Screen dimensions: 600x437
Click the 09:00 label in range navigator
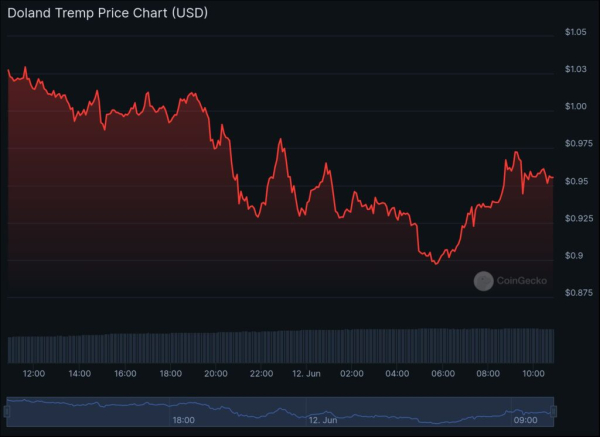(x=525, y=420)
